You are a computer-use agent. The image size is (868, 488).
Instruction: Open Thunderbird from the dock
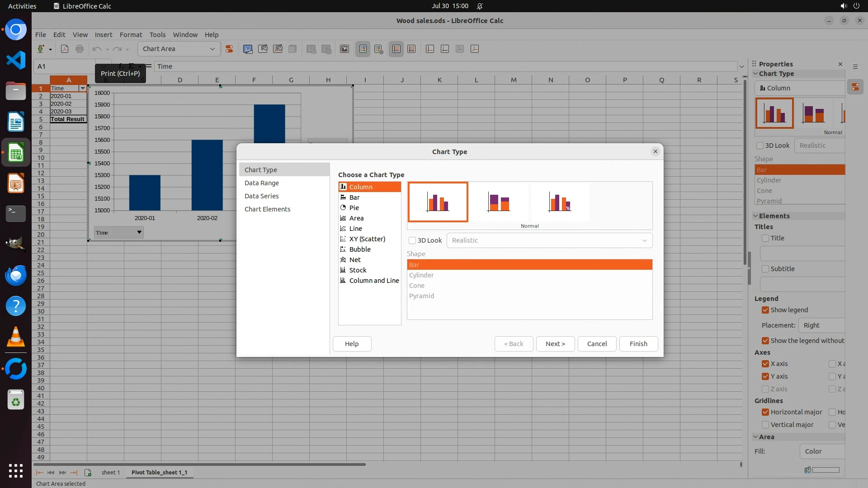tap(16, 275)
